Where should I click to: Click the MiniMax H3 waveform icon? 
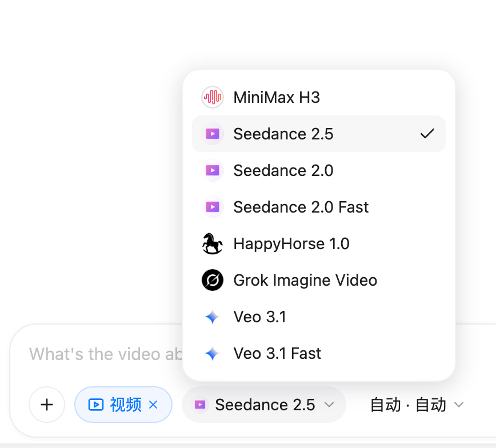click(x=213, y=97)
